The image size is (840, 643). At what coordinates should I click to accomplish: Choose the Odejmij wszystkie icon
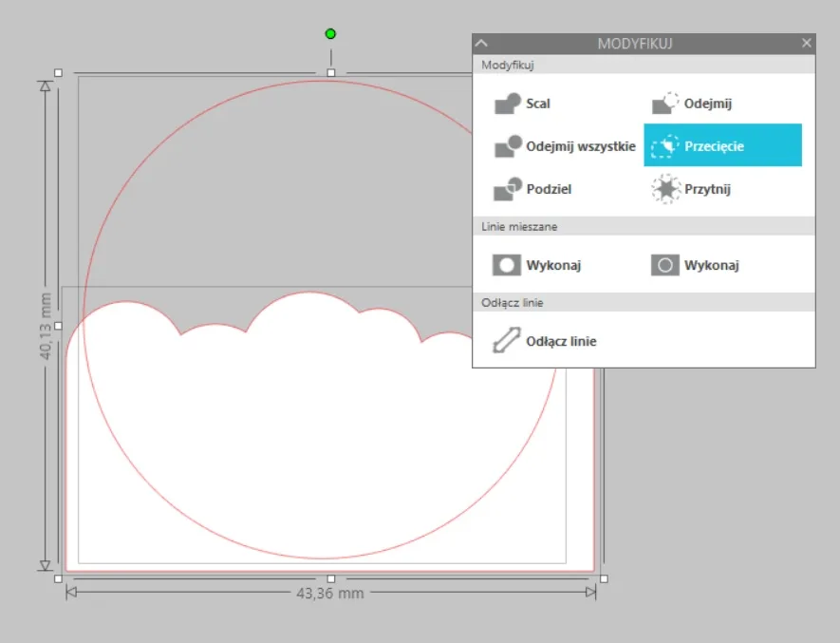click(507, 146)
